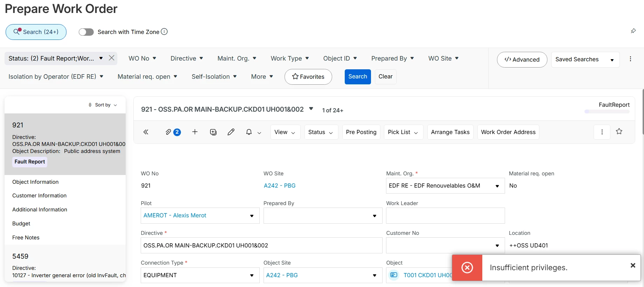
Task: Click the pin icon at top right
Action: pos(633,31)
